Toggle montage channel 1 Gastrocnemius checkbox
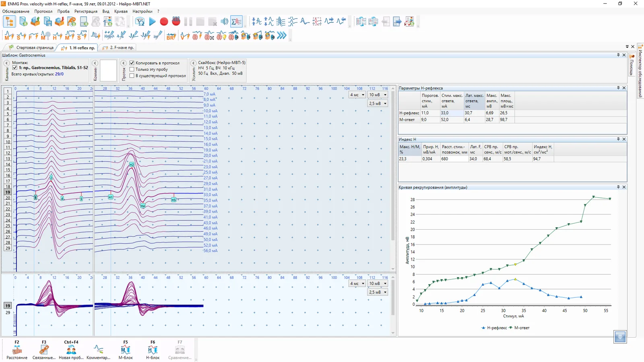 (x=15, y=68)
